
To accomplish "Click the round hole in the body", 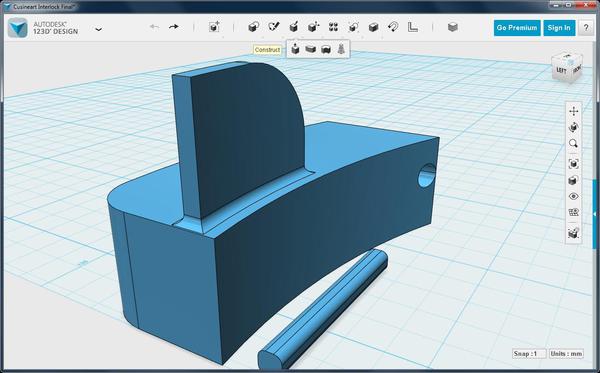I will click(x=427, y=176).
